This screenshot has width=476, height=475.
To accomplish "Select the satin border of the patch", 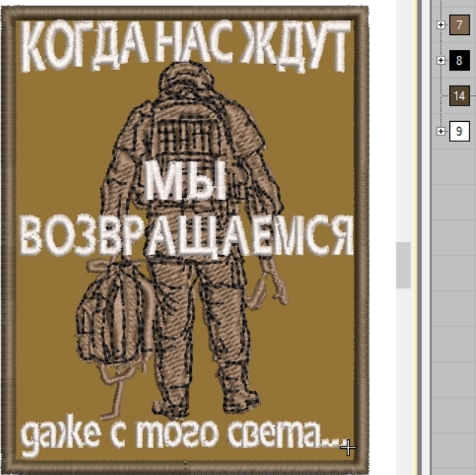I will [x=9, y=238].
